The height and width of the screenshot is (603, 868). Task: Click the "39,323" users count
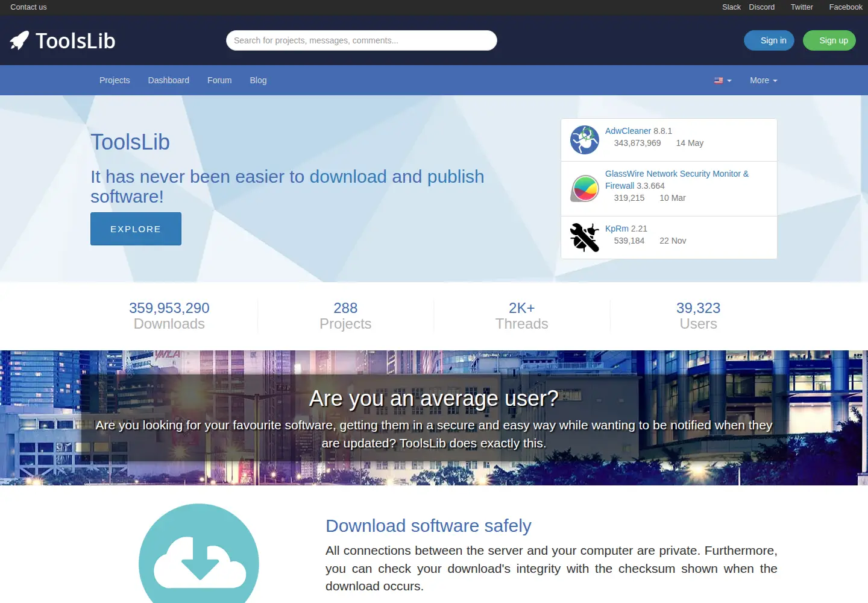pyautogui.click(x=699, y=308)
